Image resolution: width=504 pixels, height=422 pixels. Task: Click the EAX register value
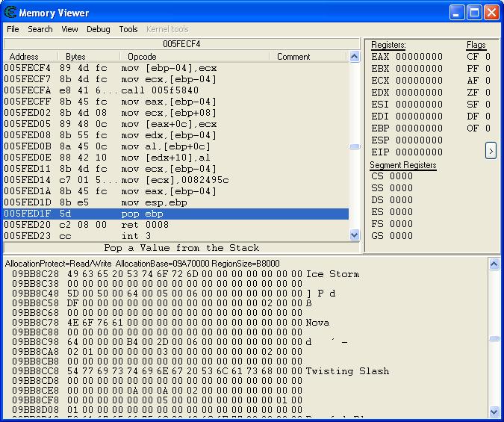[418, 57]
